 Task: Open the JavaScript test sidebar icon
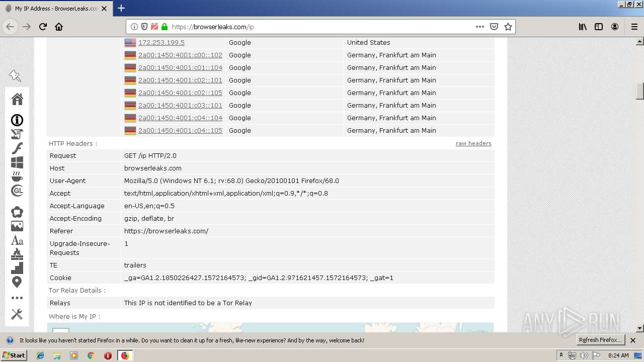coord(17,134)
